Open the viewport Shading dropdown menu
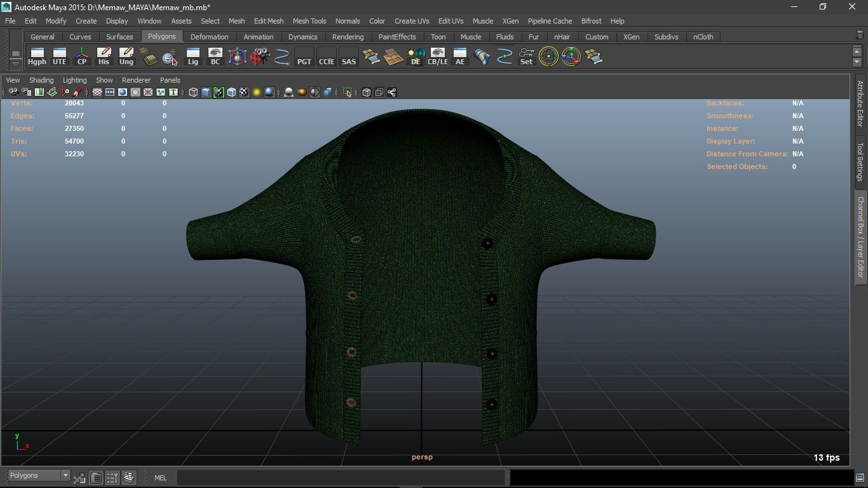 click(x=41, y=80)
